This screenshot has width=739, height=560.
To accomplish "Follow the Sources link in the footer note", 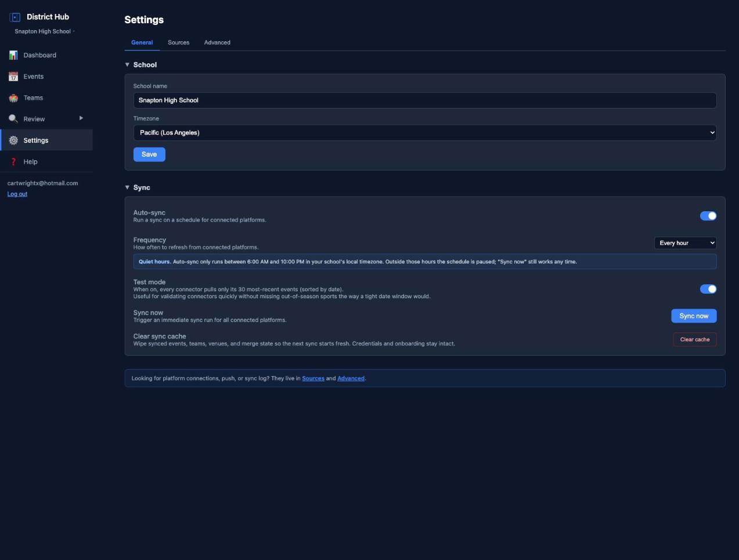I will tap(313, 378).
